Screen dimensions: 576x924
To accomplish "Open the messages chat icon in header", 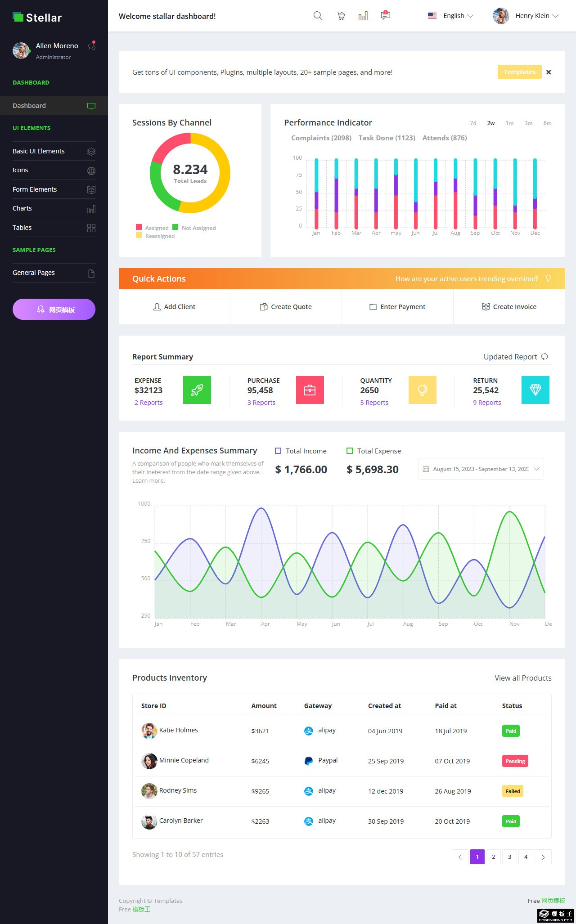I will point(385,16).
